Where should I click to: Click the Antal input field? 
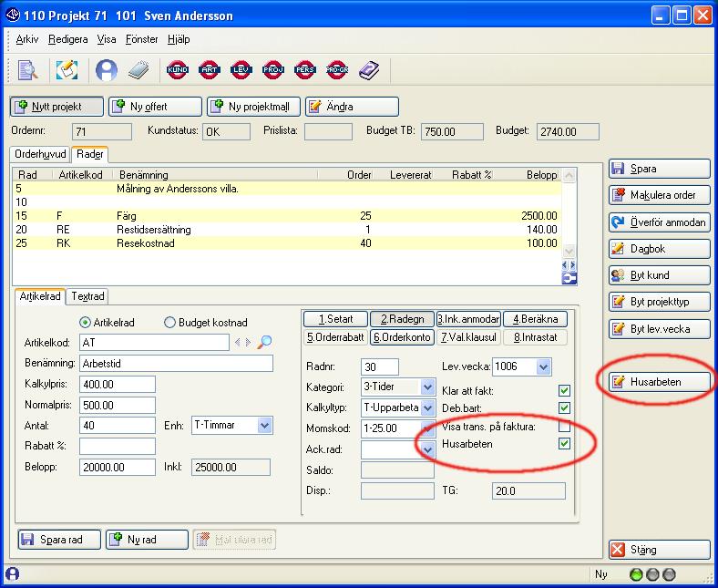(x=118, y=426)
